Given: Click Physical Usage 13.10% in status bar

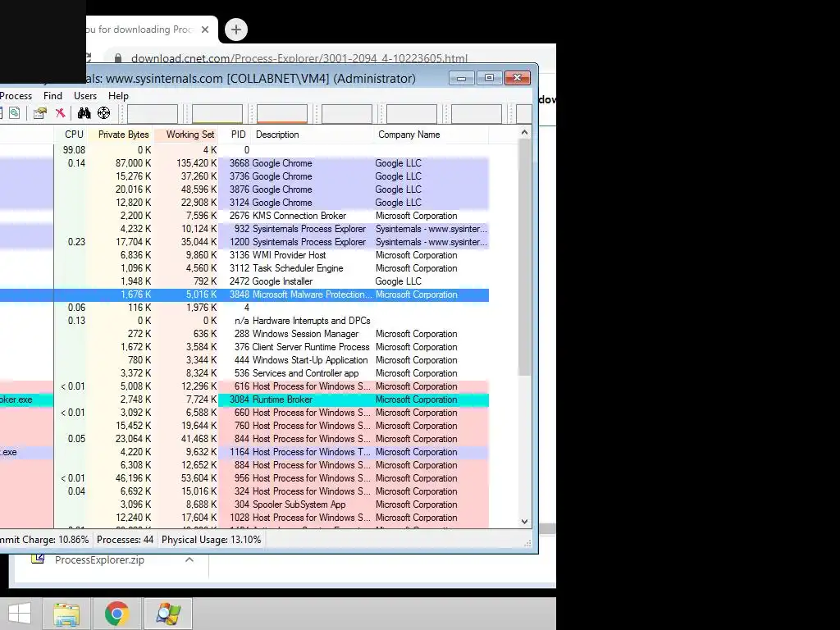Looking at the screenshot, I should 211,540.
